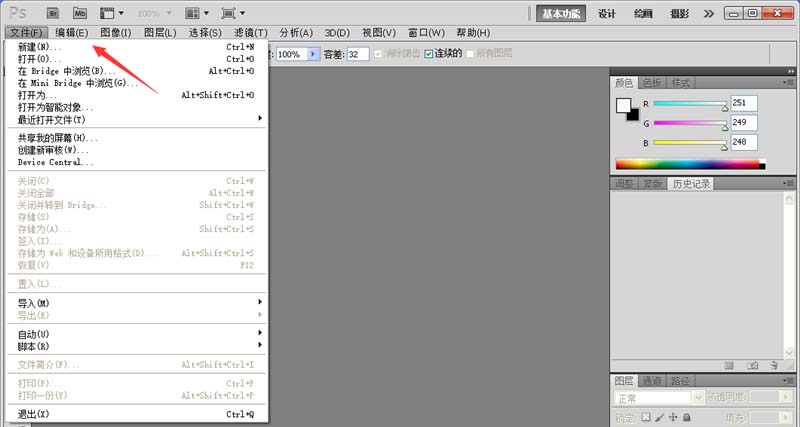Click the R value field showing 251
This screenshot has width=800, height=427.
(744, 103)
